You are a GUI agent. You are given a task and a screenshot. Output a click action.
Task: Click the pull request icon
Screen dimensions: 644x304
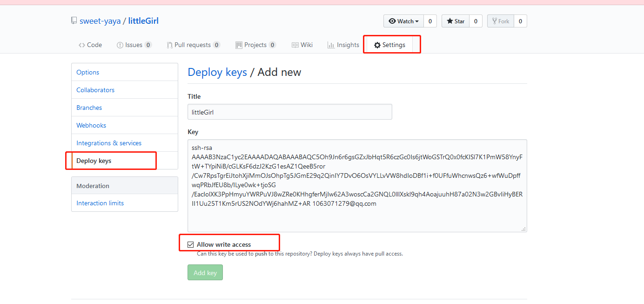click(x=169, y=45)
